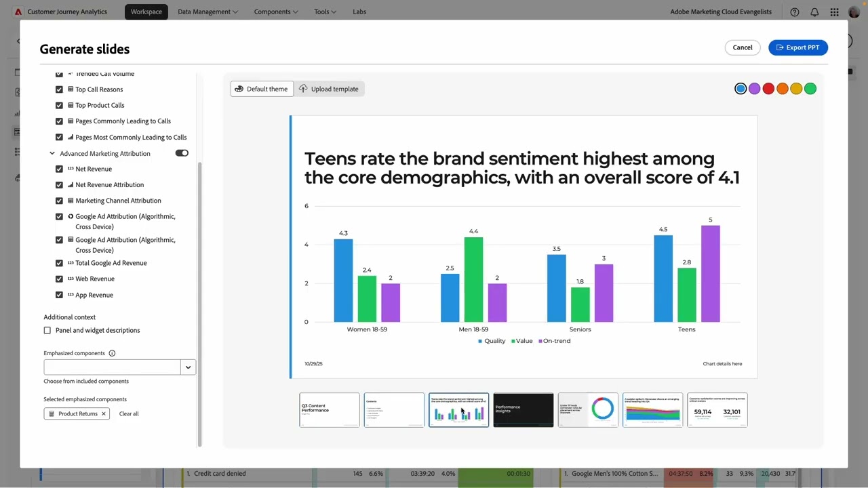Click the Adobe logo icon
This screenshot has width=868, height=488.
pyautogui.click(x=18, y=12)
